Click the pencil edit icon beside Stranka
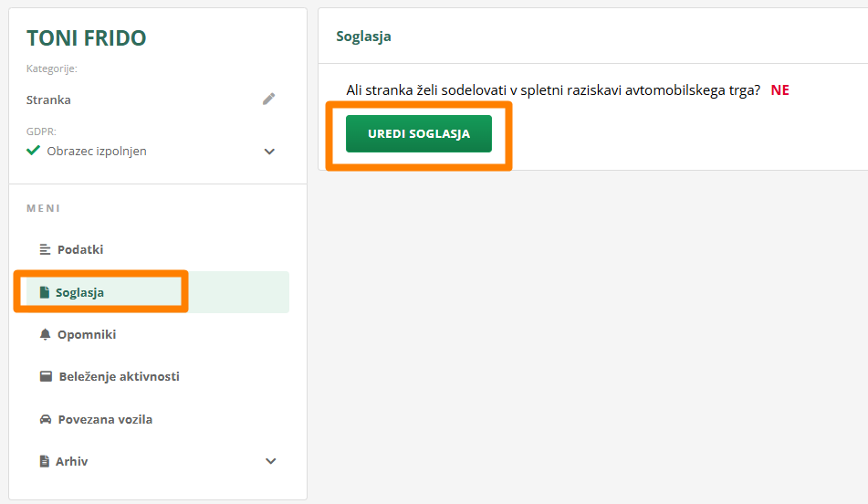This screenshot has height=504, width=868. (x=268, y=100)
